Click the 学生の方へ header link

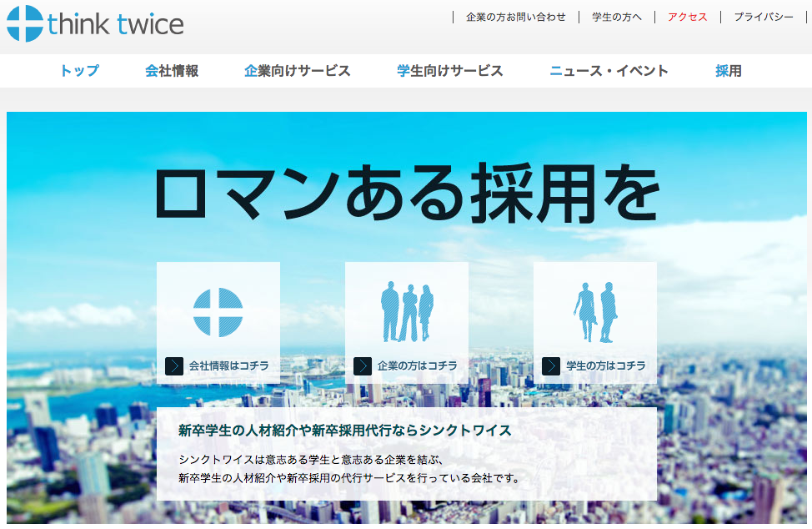tap(617, 17)
